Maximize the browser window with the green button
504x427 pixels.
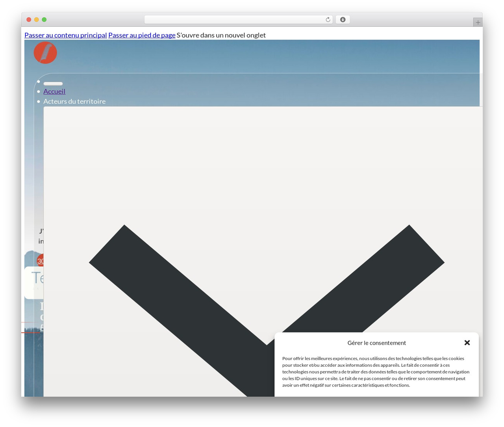(x=44, y=20)
